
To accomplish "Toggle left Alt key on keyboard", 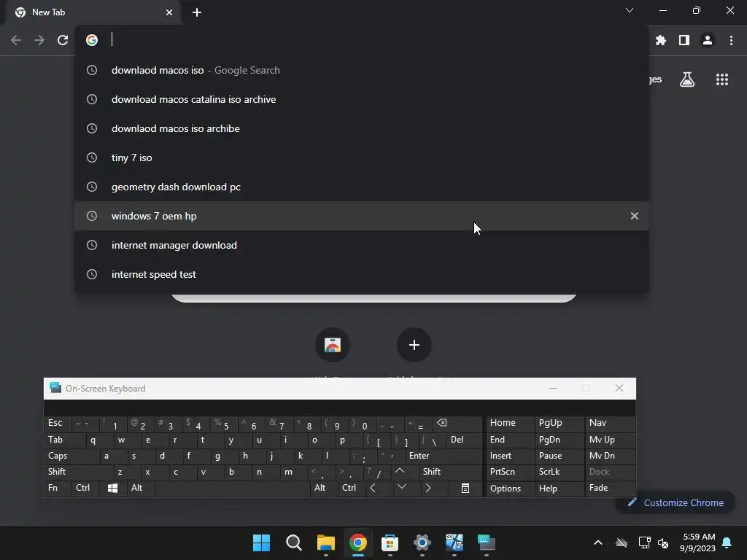I will pyautogui.click(x=141, y=488).
